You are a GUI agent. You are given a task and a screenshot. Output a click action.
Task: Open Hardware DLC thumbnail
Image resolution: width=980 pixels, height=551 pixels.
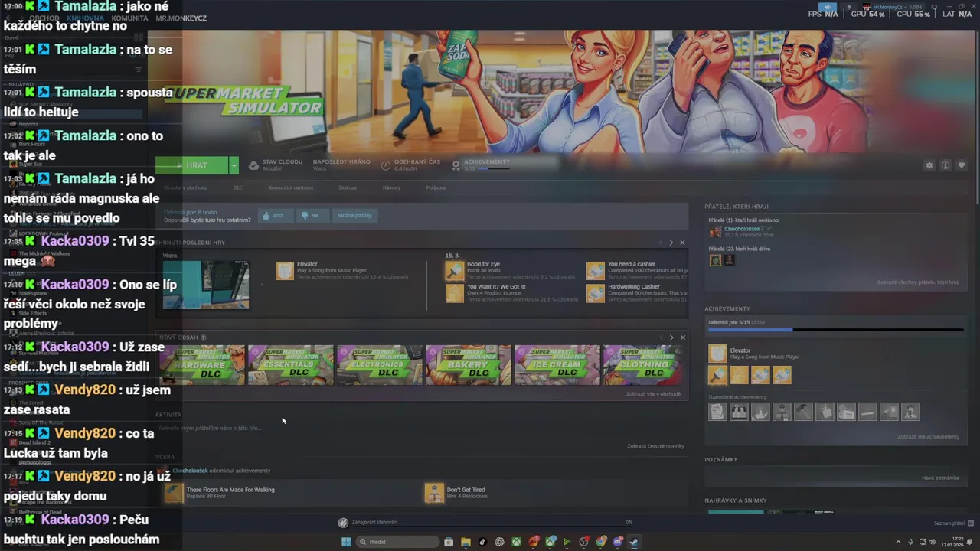[202, 365]
